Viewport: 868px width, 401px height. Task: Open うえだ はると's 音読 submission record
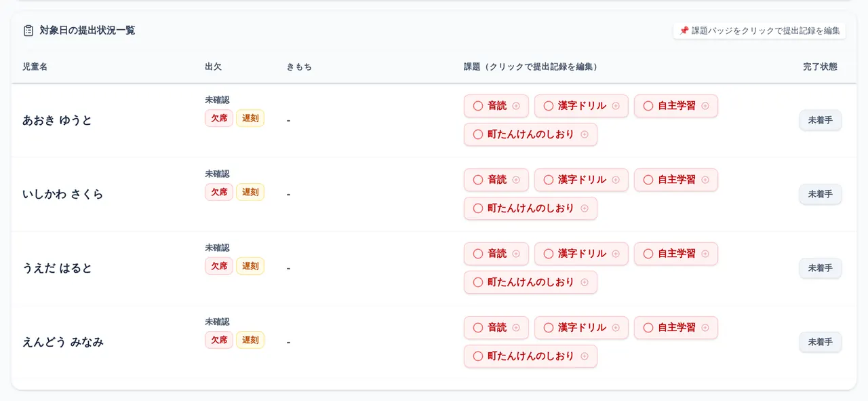[496, 254]
